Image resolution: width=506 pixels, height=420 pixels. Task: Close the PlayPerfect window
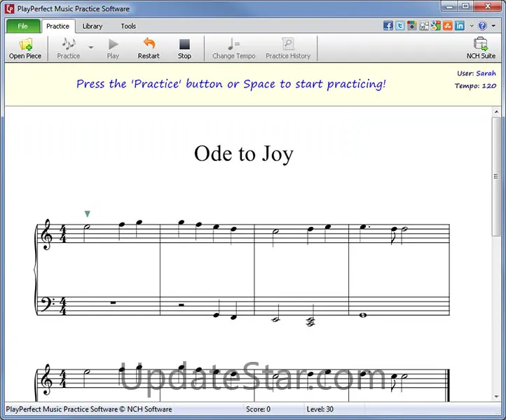pos(488,6)
